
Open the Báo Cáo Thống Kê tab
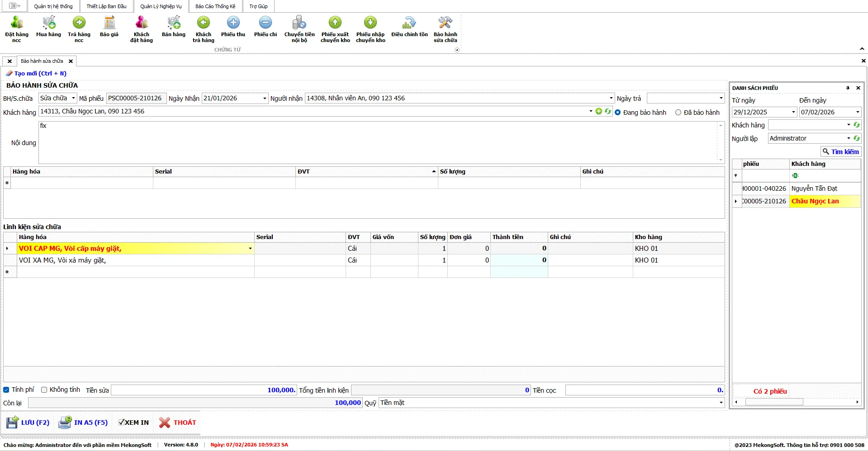click(x=215, y=6)
